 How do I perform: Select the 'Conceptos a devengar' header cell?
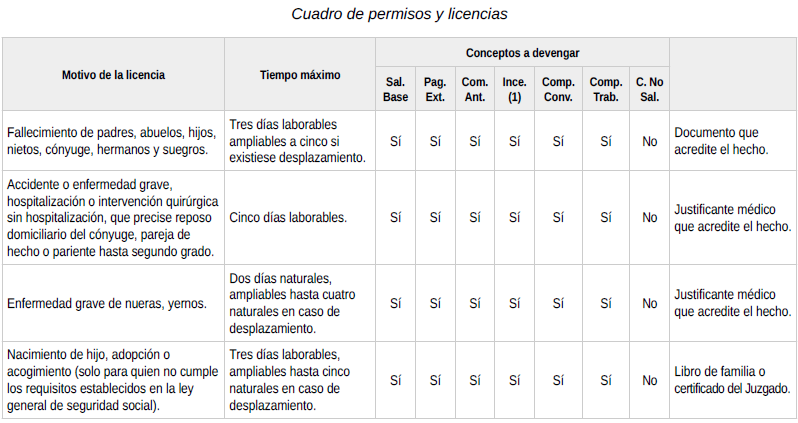[522, 52]
